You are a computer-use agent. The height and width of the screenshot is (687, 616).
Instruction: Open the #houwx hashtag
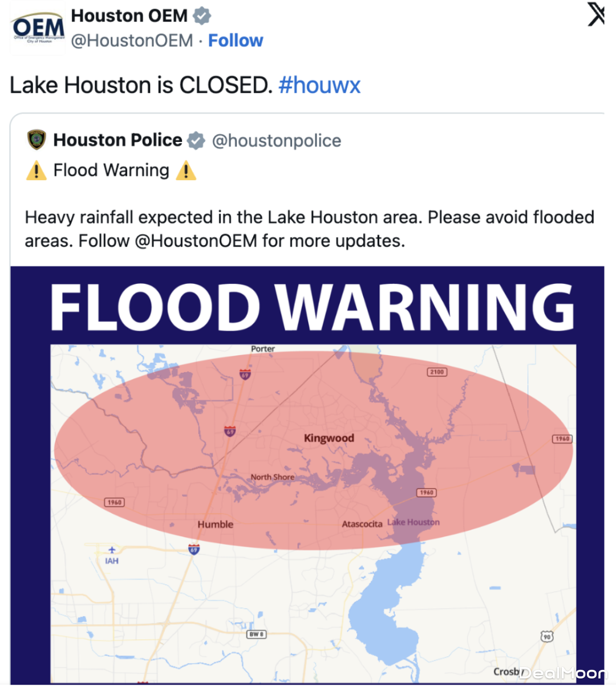(319, 86)
